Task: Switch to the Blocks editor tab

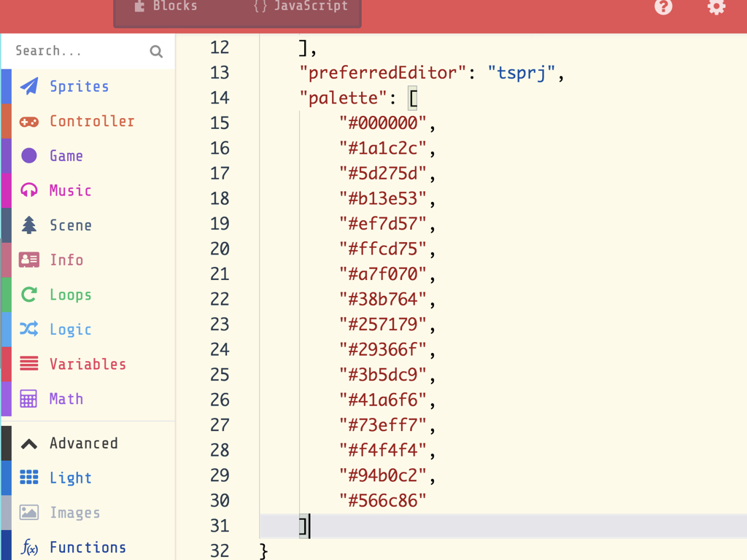Action: [166, 6]
